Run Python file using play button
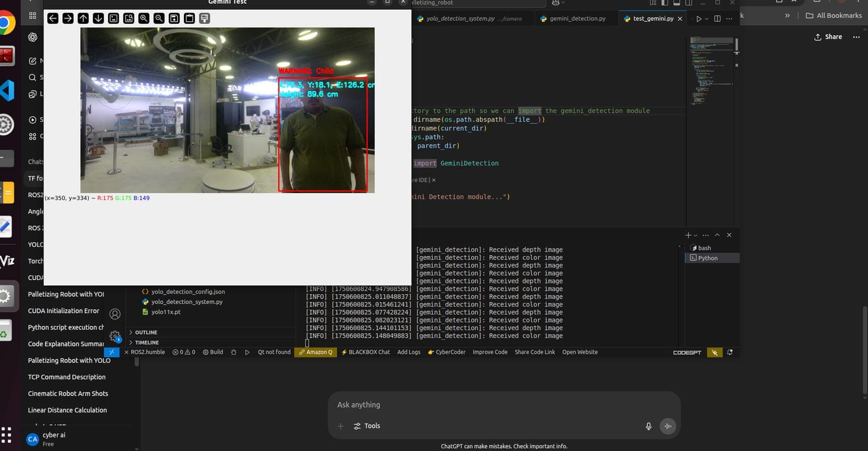This screenshot has height=451, width=868. point(699,18)
